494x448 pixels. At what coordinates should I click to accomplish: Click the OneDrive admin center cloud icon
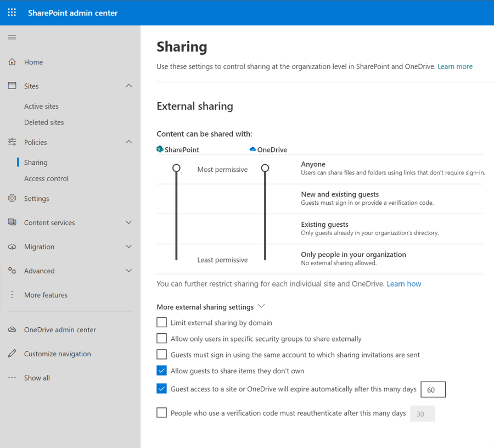click(12, 329)
